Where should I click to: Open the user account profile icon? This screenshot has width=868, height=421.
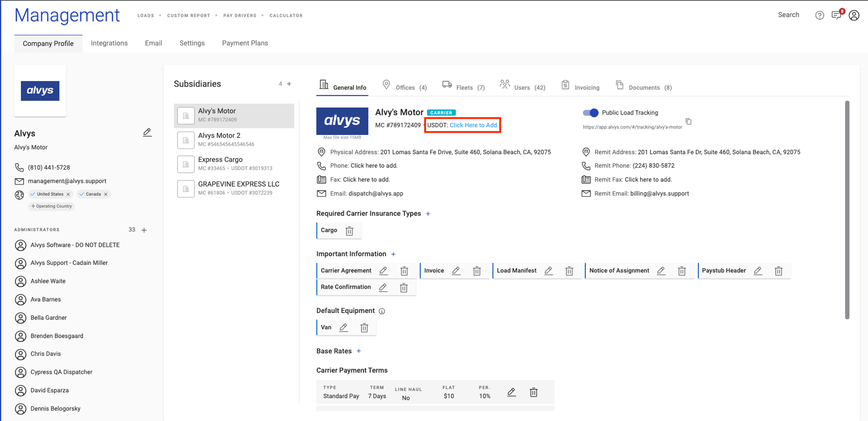(854, 16)
